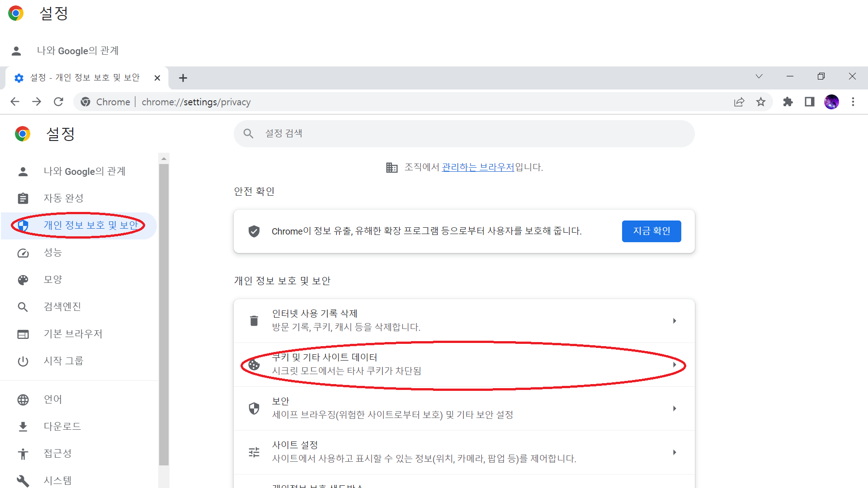Screen dimensions: 868x488
Task: Open tab search dropdown arrow
Action: coord(759,76)
